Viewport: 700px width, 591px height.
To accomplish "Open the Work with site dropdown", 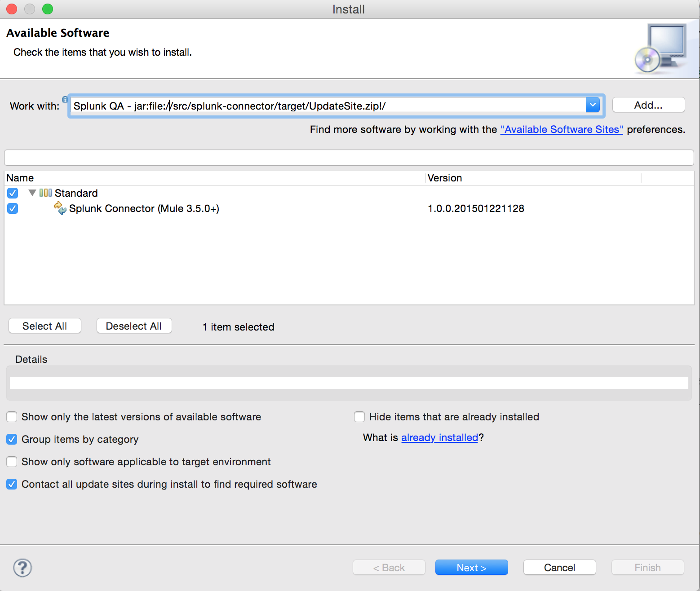I will click(593, 106).
